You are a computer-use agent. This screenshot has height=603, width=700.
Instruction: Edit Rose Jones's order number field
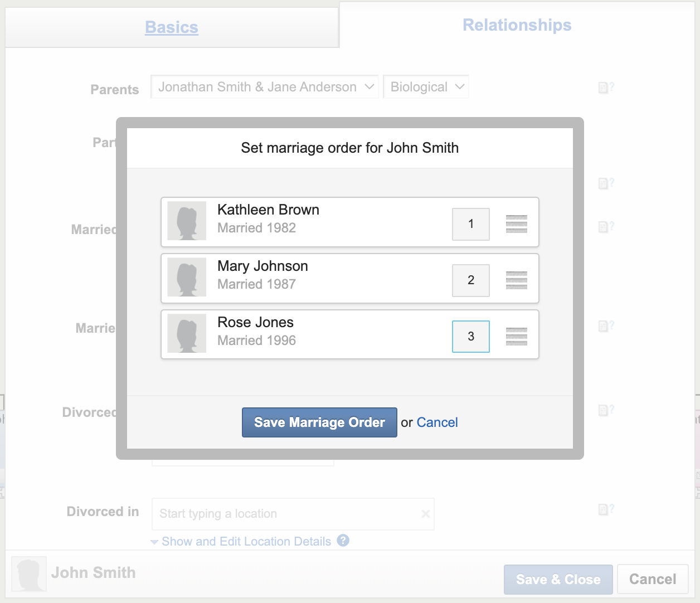click(470, 336)
